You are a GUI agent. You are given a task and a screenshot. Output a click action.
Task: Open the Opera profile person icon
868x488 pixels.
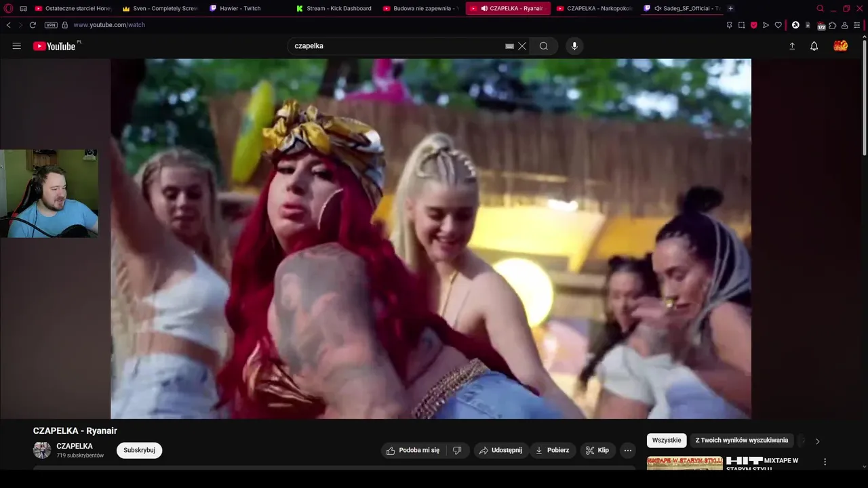[x=845, y=25]
